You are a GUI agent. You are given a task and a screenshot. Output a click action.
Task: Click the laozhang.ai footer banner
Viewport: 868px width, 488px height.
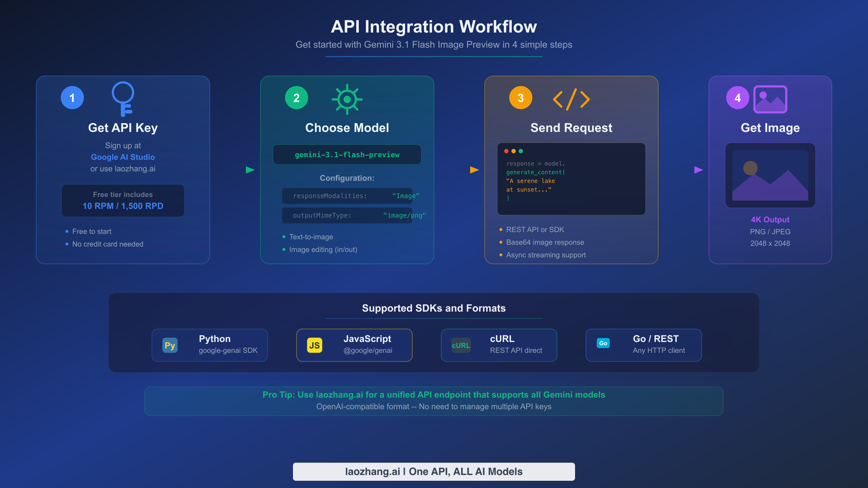click(x=434, y=471)
